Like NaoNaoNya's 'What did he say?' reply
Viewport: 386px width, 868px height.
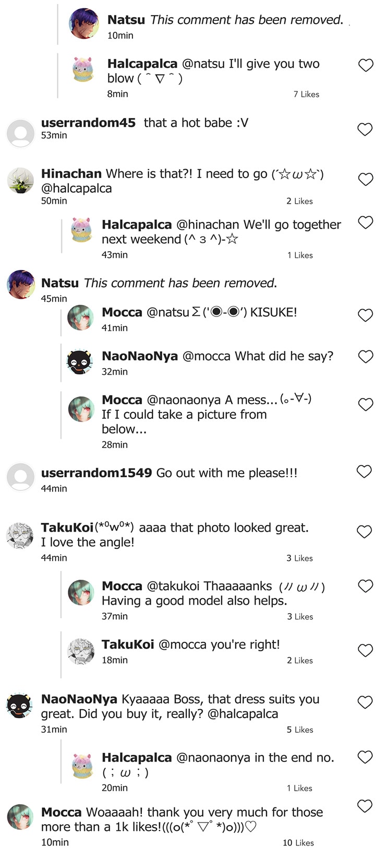pyautogui.click(x=366, y=357)
